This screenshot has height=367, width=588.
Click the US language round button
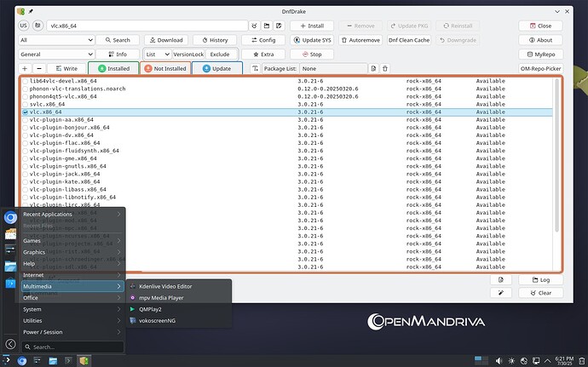pyautogui.click(x=24, y=26)
